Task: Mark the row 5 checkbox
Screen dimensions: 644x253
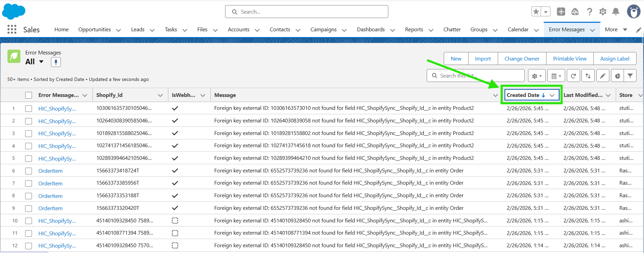Action: click(29, 158)
